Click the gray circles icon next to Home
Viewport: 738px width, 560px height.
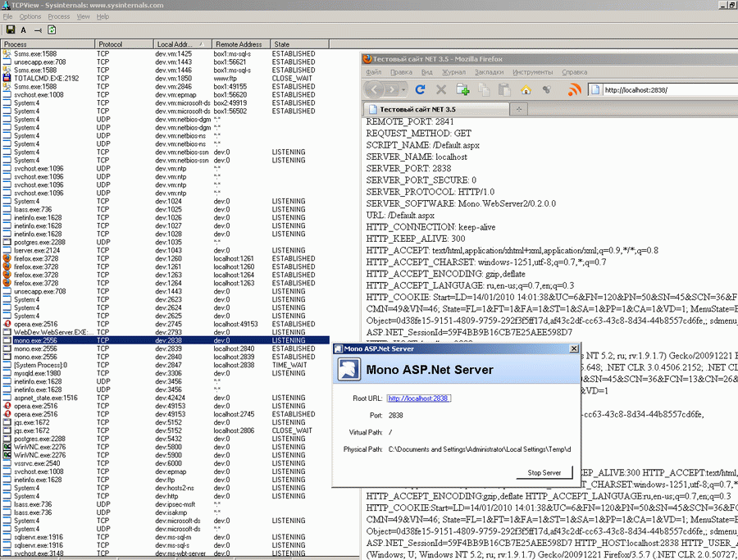(x=546, y=89)
